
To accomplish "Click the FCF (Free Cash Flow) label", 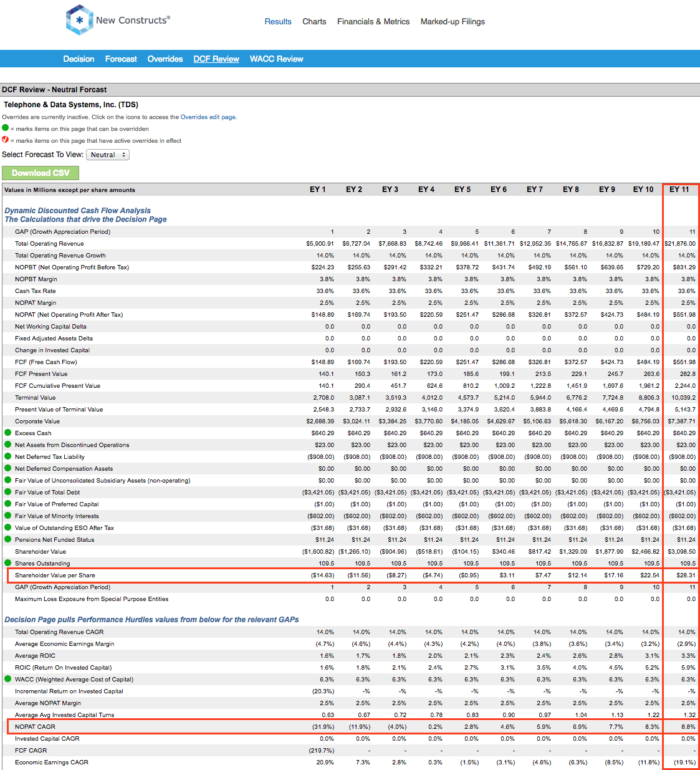I will tap(46, 362).
